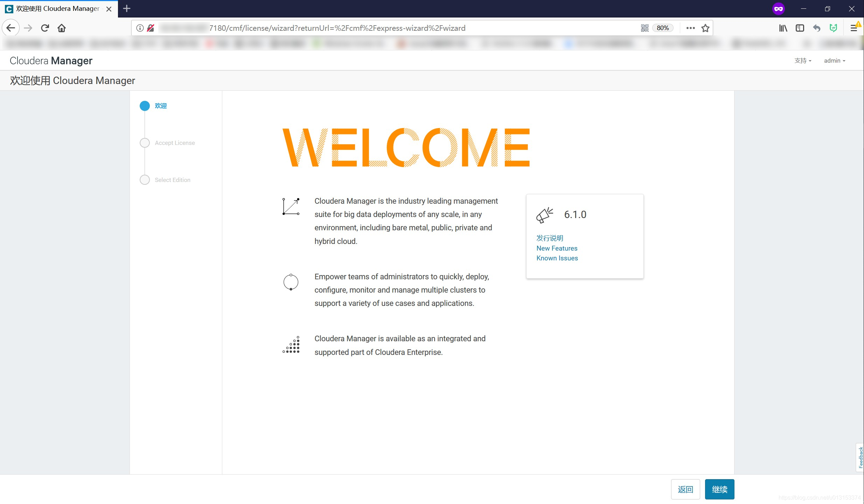
Task: Expand the 支持 support dropdown
Action: pos(803,61)
